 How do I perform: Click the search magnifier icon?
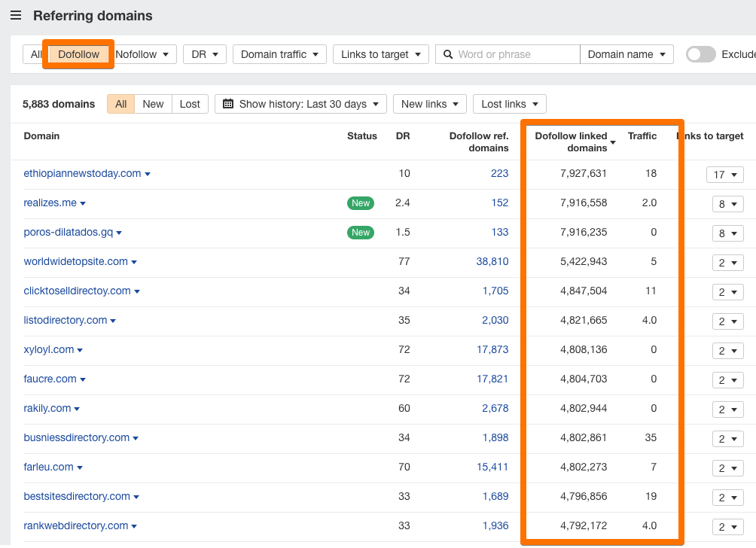tap(448, 54)
